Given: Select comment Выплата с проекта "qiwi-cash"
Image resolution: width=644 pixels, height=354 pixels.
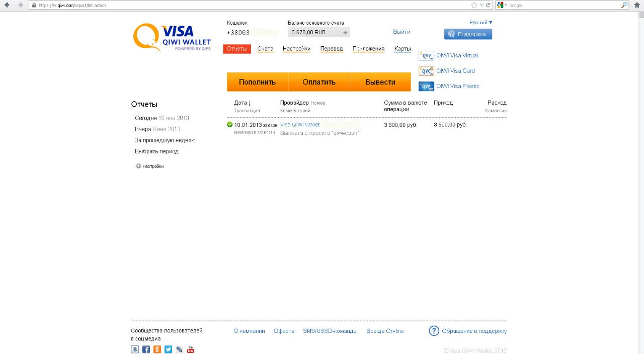Looking at the screenshot, I should 319,133.
